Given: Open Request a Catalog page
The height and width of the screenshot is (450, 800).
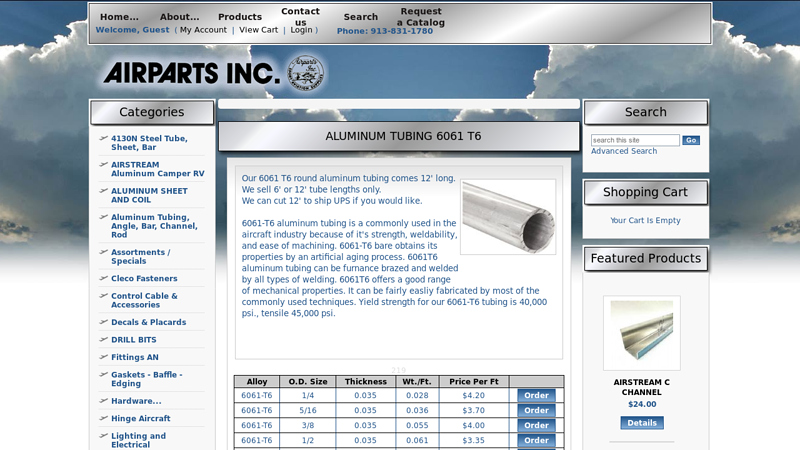Looking at the screenshot, I should [421, 17].
